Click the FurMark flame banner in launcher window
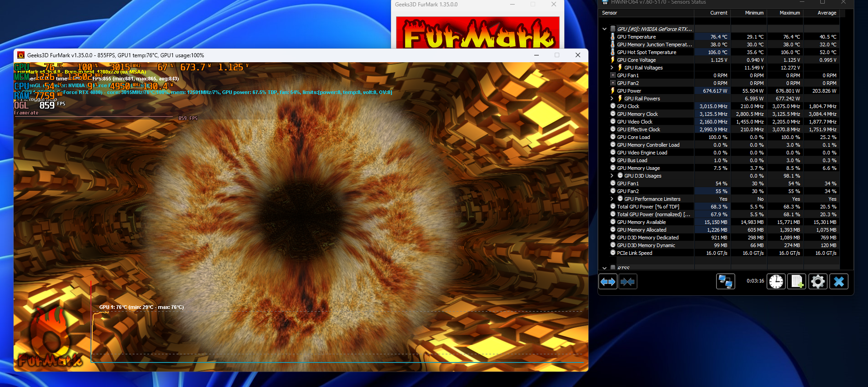868x387 pixels. coord(478,33)
